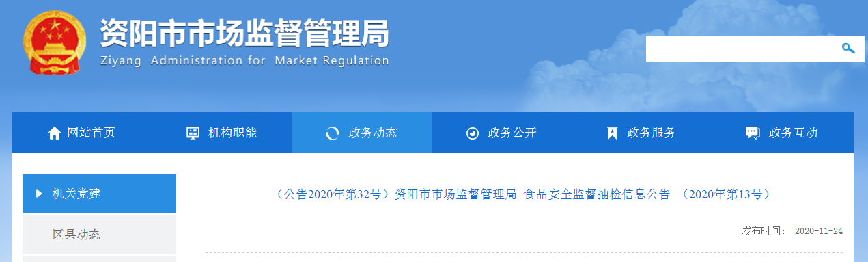This screenshot has height=262, width=868.
Task: Click the 政务互动 speech bubble icon
Action: tap(753, 133)
